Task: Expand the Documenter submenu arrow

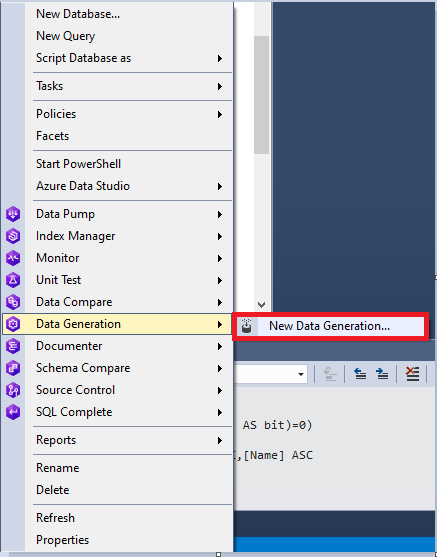Action: tap(220, 347)
